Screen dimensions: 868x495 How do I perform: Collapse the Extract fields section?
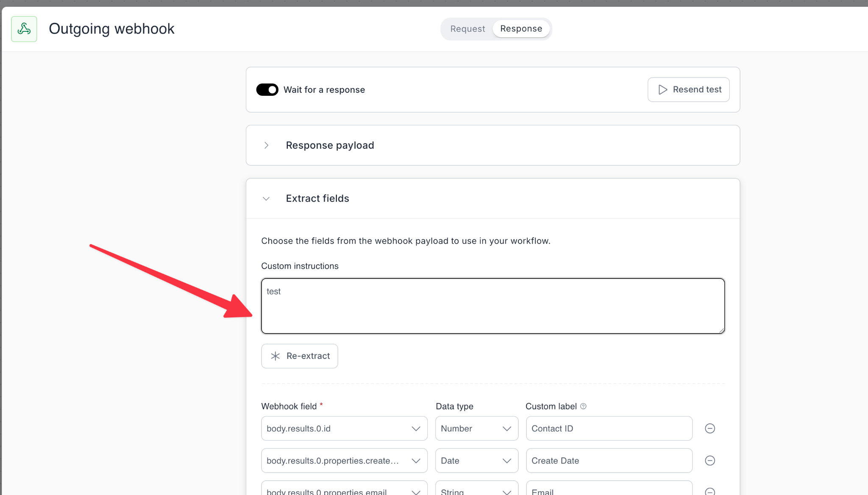tap(266, 198)
